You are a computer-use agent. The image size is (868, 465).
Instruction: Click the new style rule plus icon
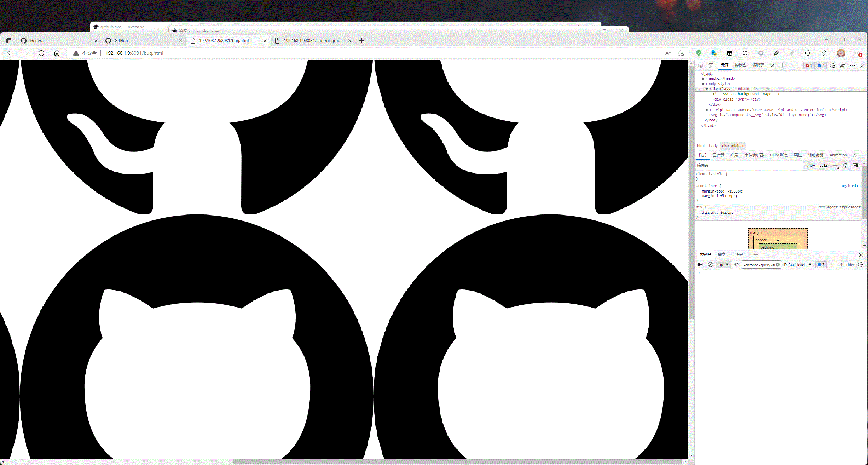[835, 165]
